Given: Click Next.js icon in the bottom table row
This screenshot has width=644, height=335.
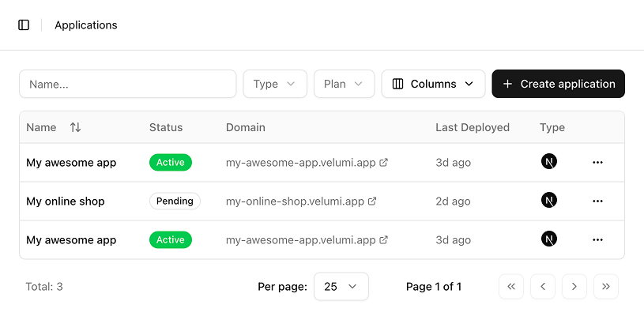Looking at the screenshot, I should tap(548, 239).
